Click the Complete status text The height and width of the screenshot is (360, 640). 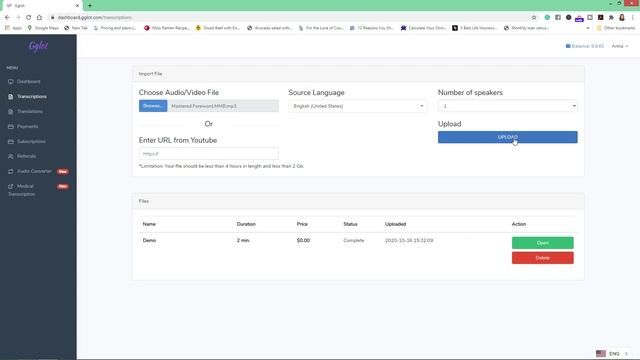(x=353, y=240)
